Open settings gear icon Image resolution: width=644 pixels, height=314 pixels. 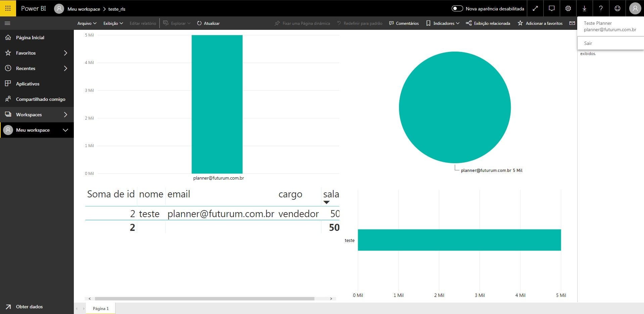(568, 8)
